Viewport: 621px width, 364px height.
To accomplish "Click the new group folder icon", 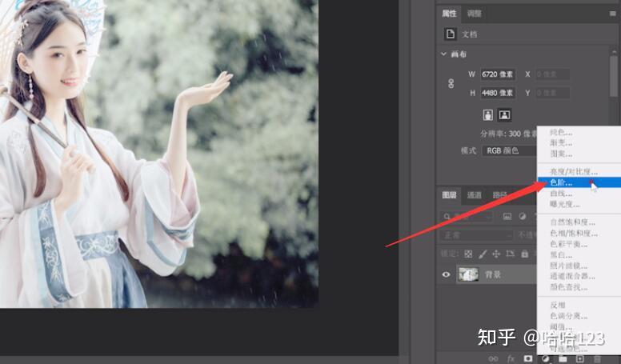I will pyautogui.click(x=563, y=359).
